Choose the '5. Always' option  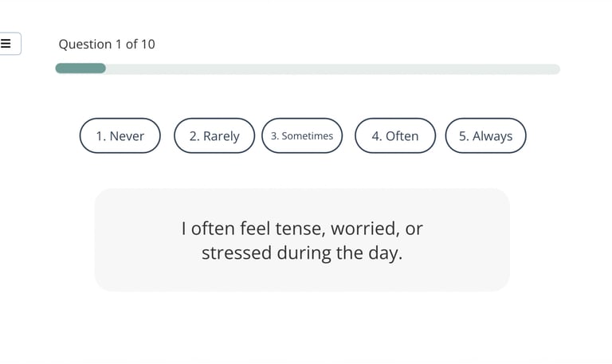[x=485, y=135]
